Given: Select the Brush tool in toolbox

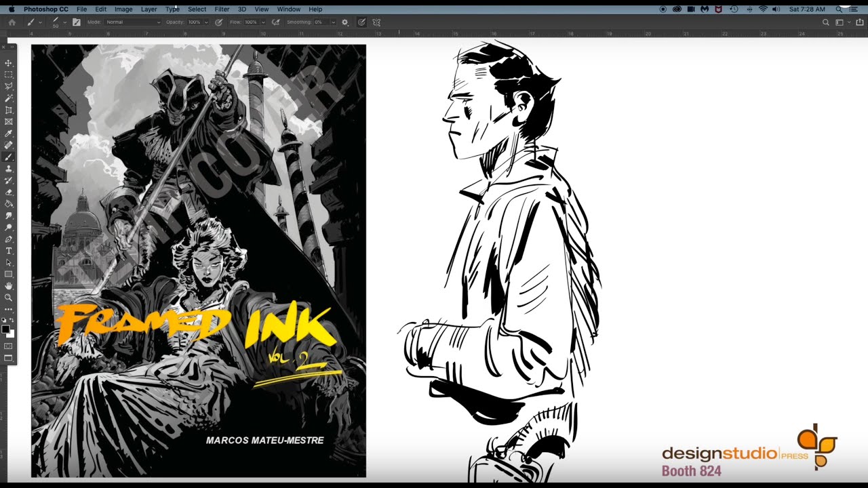Looking at the screenshot, I should tap(9, 157).
